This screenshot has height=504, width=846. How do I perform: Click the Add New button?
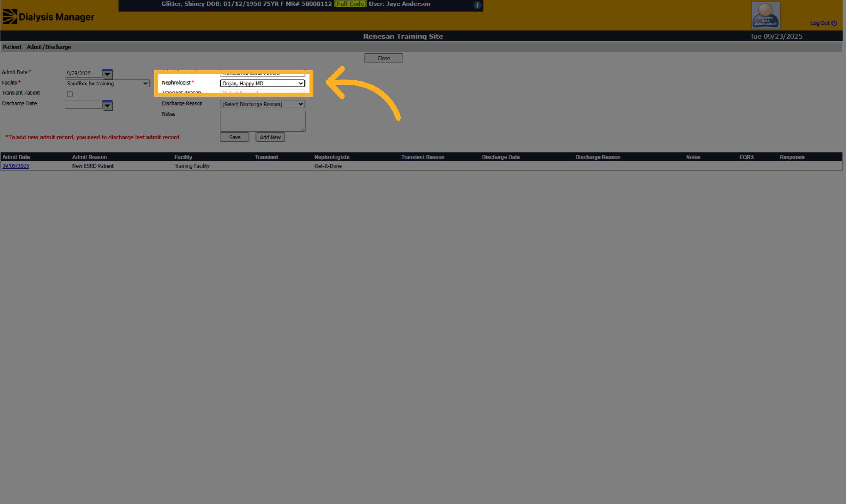click(270, 137)
